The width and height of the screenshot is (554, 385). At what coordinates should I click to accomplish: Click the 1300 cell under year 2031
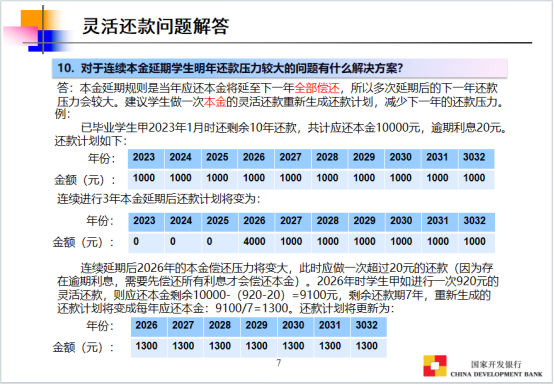(x=332, y=347)
